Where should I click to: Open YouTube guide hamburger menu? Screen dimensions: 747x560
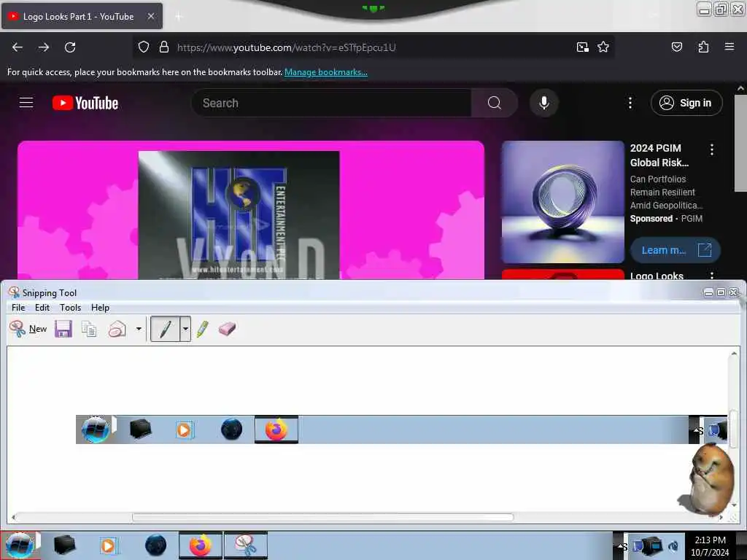click(x=26, y=103)
